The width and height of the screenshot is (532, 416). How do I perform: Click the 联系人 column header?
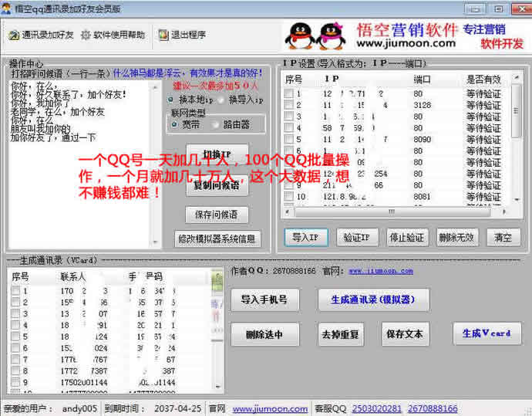tap(73, 277)
